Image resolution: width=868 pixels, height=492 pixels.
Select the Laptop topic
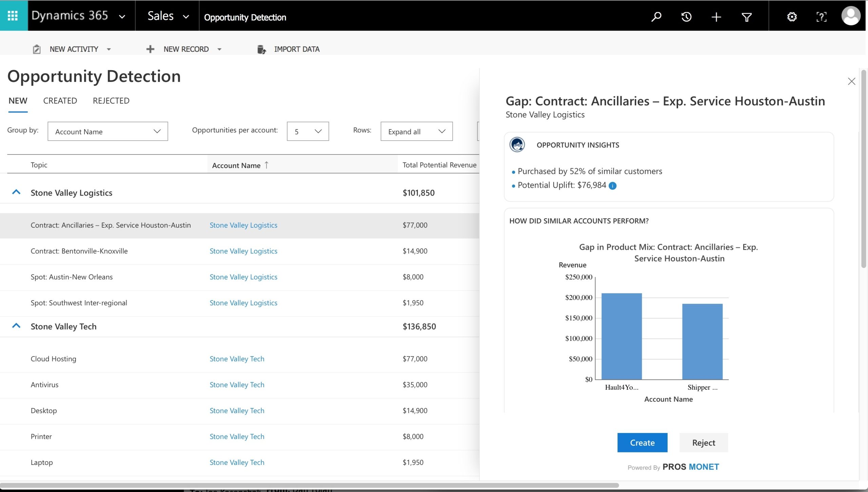click(x=42, y=463)
